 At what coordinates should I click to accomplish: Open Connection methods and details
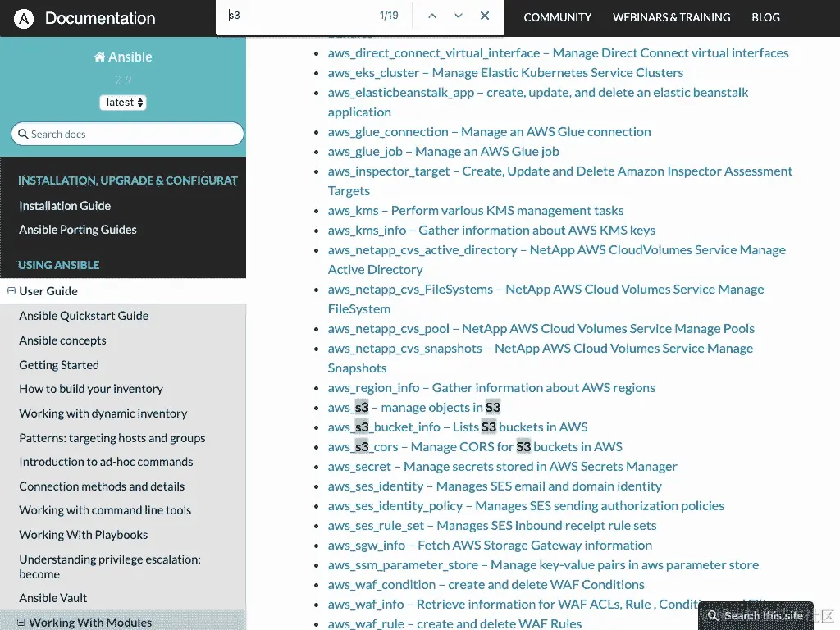pyautogui.click(x=102, y=486)
